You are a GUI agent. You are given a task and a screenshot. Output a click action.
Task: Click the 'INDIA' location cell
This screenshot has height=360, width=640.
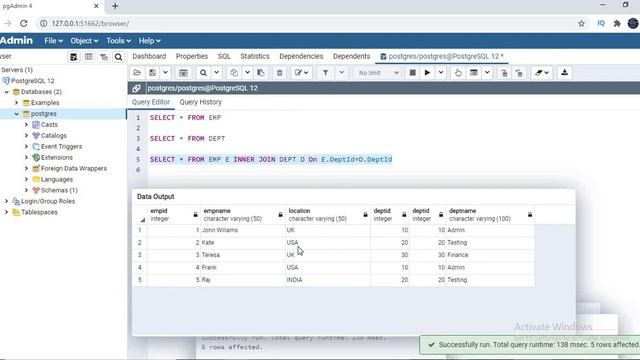click(x=328, y=280)
